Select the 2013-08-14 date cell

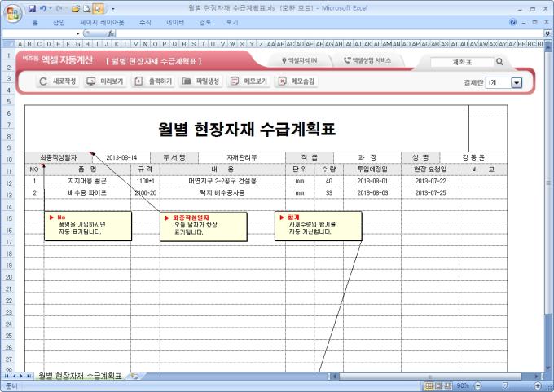(x=121, y=157)
